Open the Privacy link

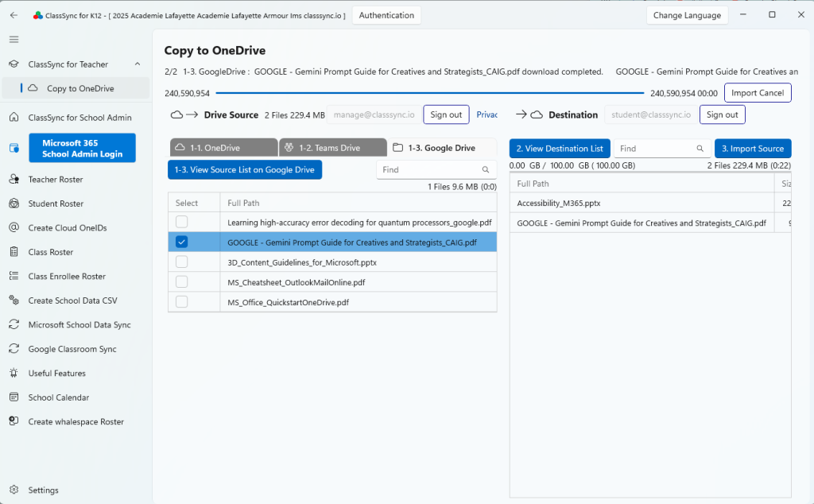487,114
